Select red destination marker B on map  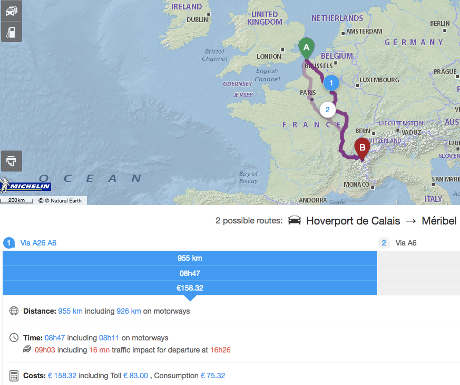(362, 149)
